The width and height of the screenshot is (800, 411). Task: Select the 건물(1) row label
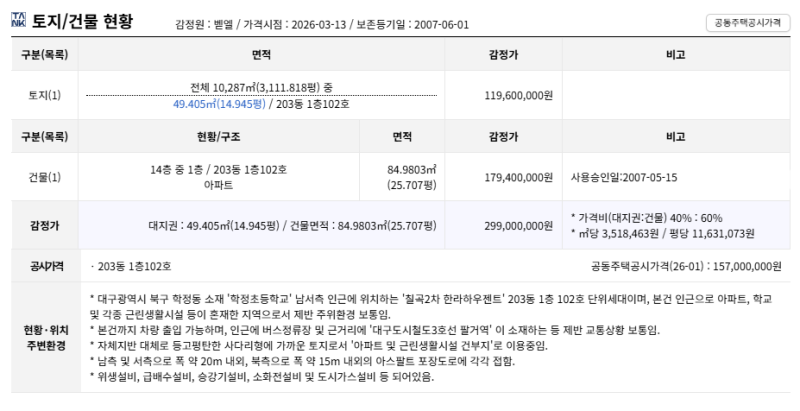point(44,177)
